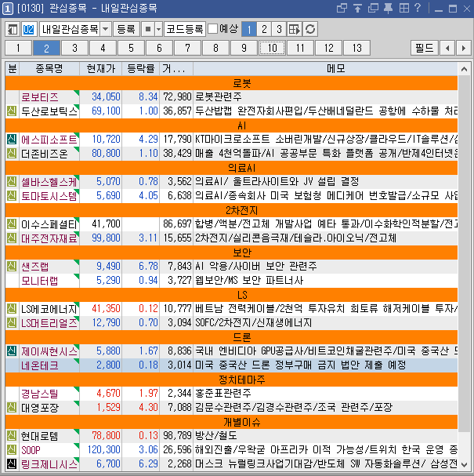474x476 pixels.
Task: Click the 코드등록 button
Action: pyautogui.click(x=185, y=29)
